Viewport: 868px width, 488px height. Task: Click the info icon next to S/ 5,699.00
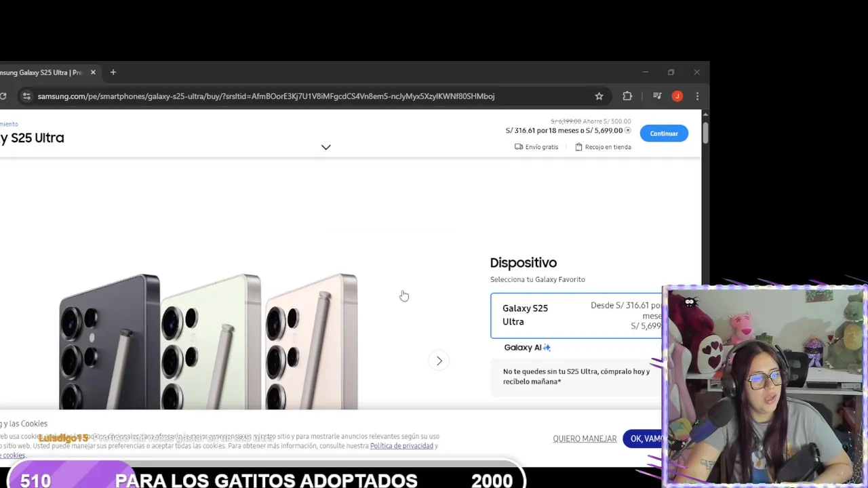coord(627,130)
